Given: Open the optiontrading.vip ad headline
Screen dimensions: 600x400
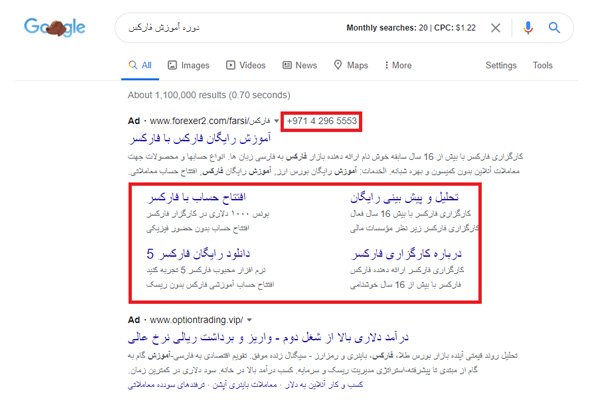Looking at the screenshot, I should point(268,338).
